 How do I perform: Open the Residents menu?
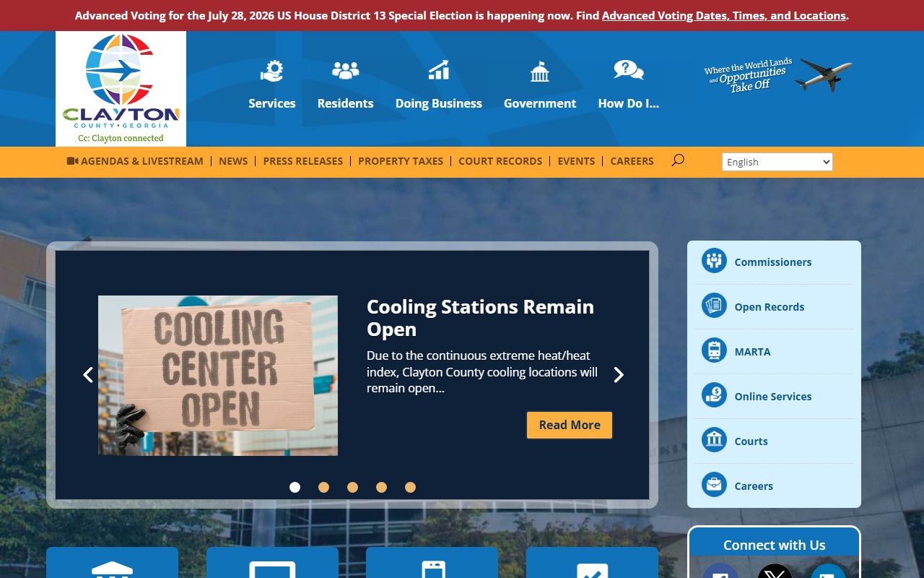346,103
